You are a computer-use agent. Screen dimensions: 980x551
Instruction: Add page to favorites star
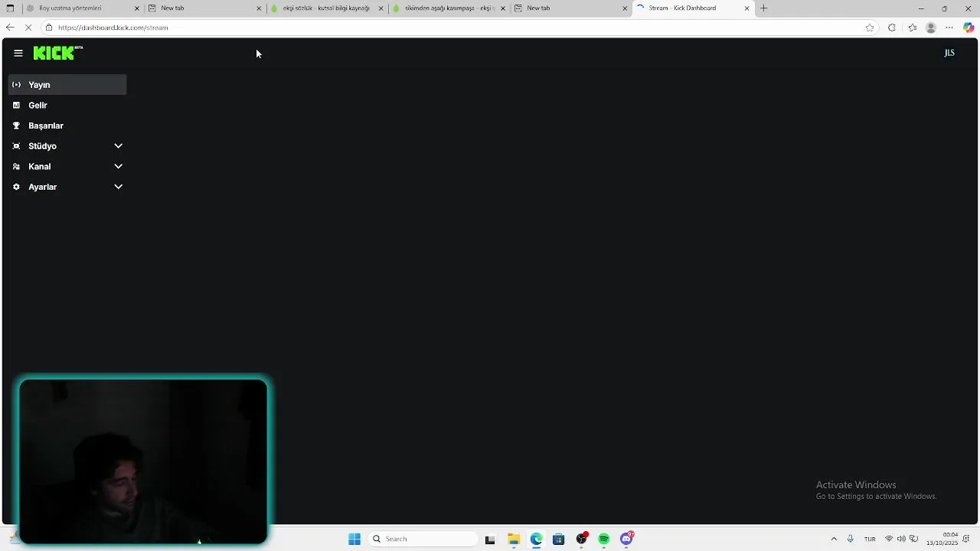coord(870,28)
